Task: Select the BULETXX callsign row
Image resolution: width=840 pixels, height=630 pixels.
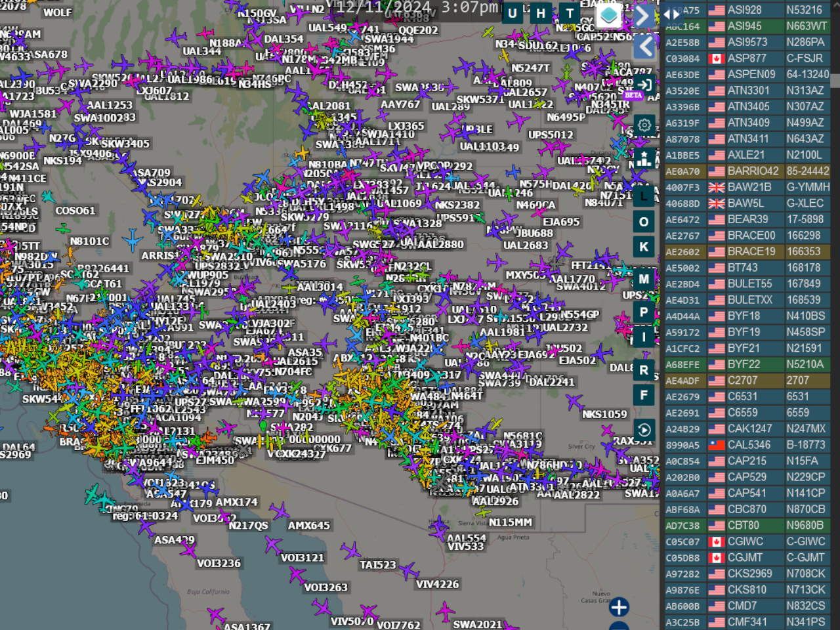Action: pyautogui.click(x=747, y=300)
